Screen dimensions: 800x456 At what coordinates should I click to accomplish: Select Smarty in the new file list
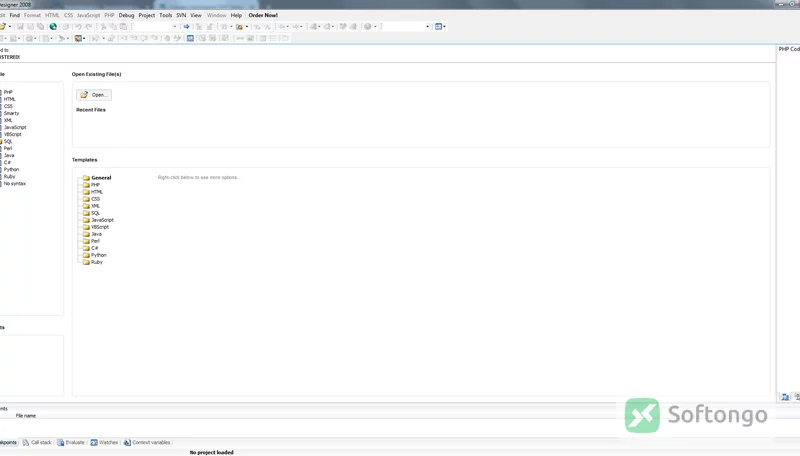point(11,113)
